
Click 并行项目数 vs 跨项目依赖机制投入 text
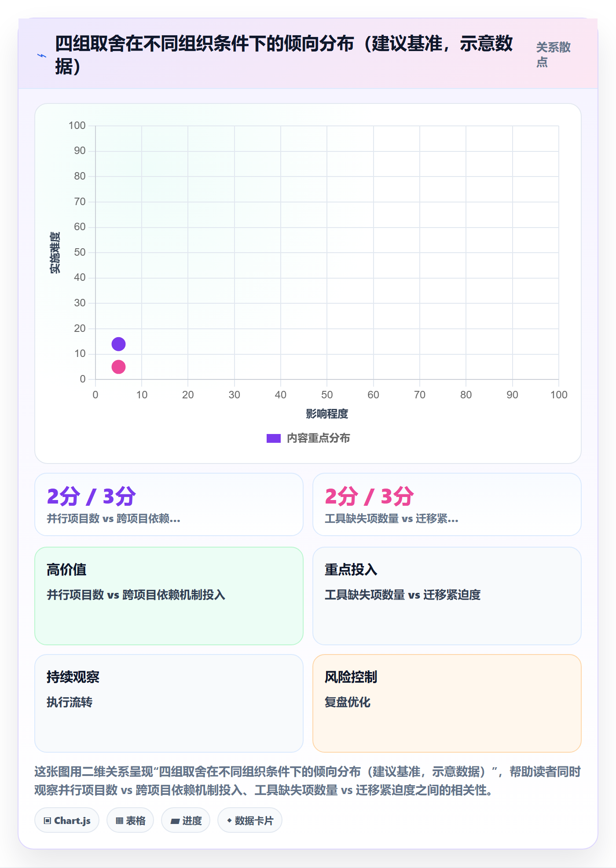pyautogui.click(x=136, y=595)
